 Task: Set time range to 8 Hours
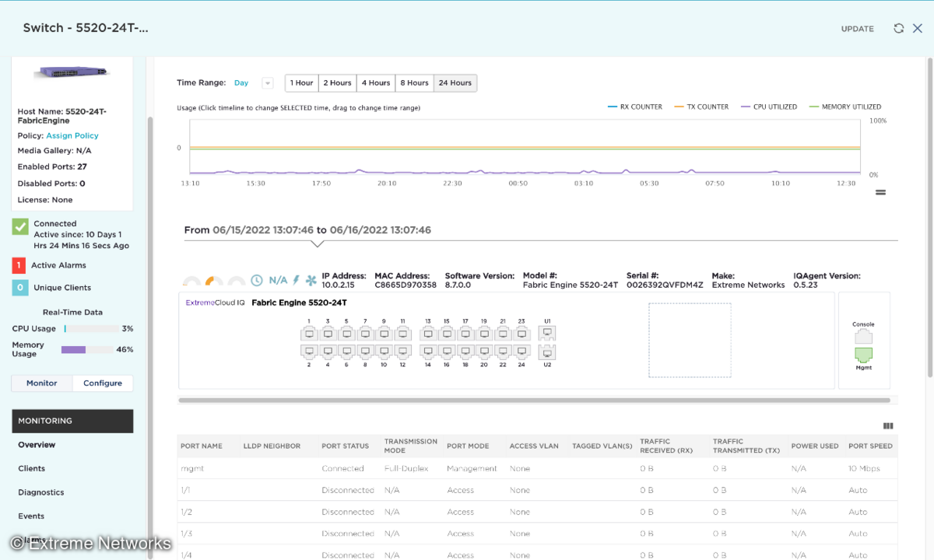(414, 83)
